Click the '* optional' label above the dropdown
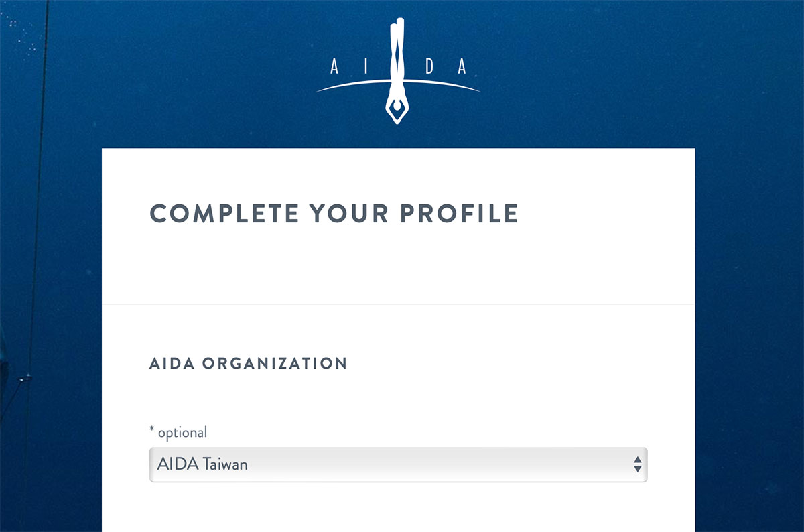The image size is (804, 532). point(178,433)
